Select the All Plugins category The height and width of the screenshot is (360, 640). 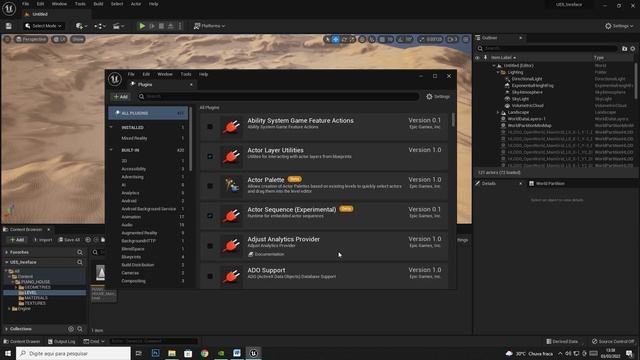click(x=148, y=113)
